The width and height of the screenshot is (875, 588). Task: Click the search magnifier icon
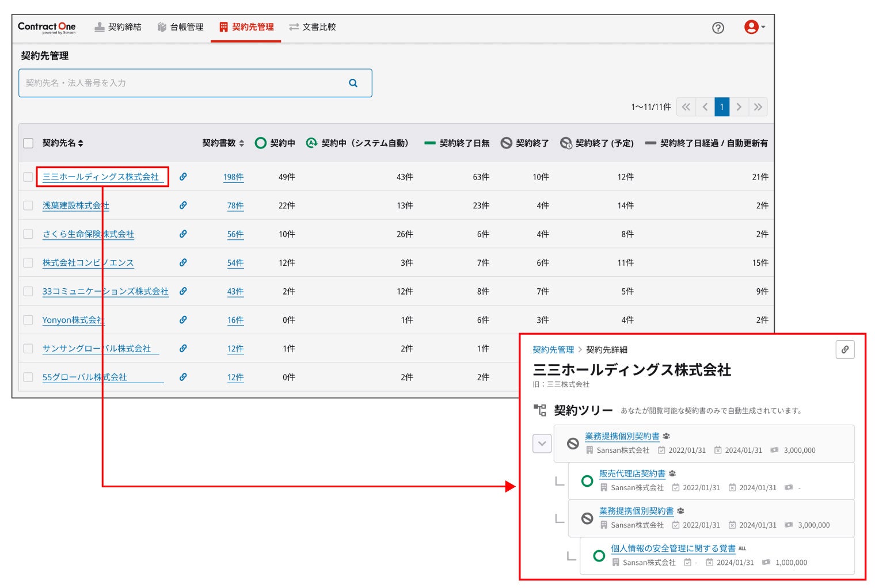point(353,83)
